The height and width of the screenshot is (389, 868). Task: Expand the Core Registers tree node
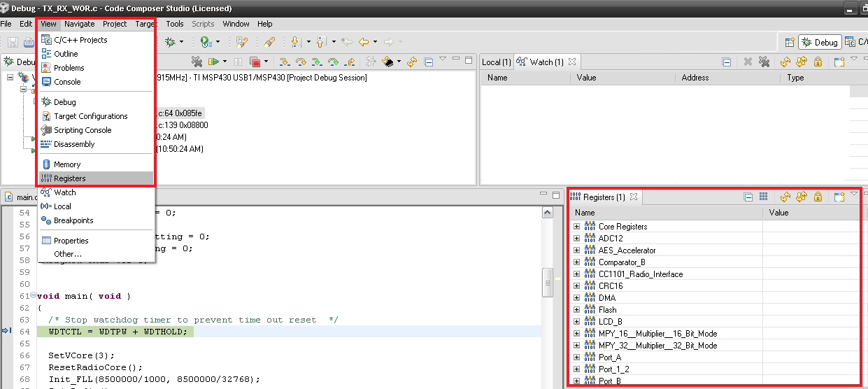coord(577,227)
